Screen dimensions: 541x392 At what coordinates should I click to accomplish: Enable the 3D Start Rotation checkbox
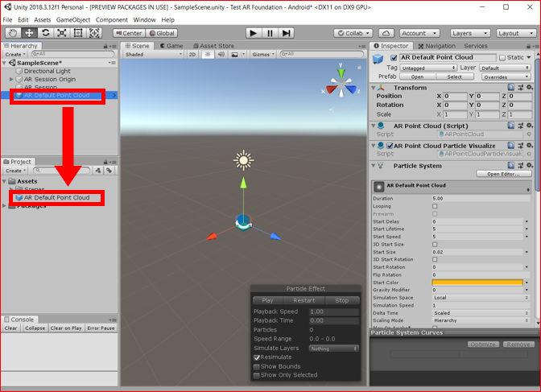[x=435, y=259]
